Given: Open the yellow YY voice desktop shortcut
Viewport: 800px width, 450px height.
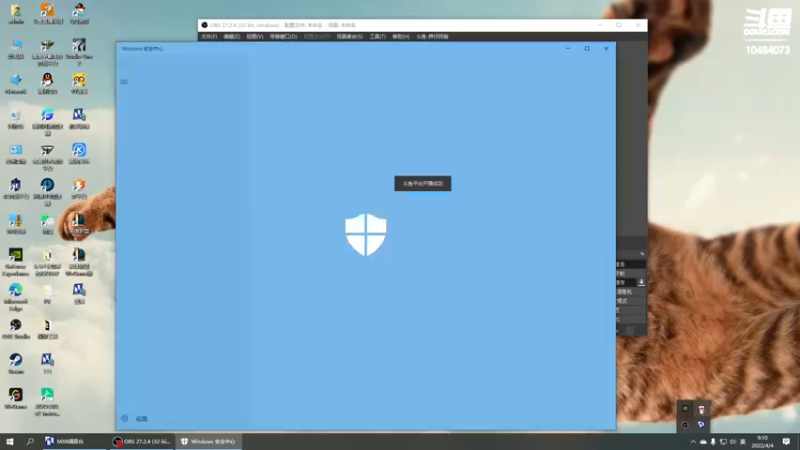Looking at the screenshot, I should tap(79, 83).
